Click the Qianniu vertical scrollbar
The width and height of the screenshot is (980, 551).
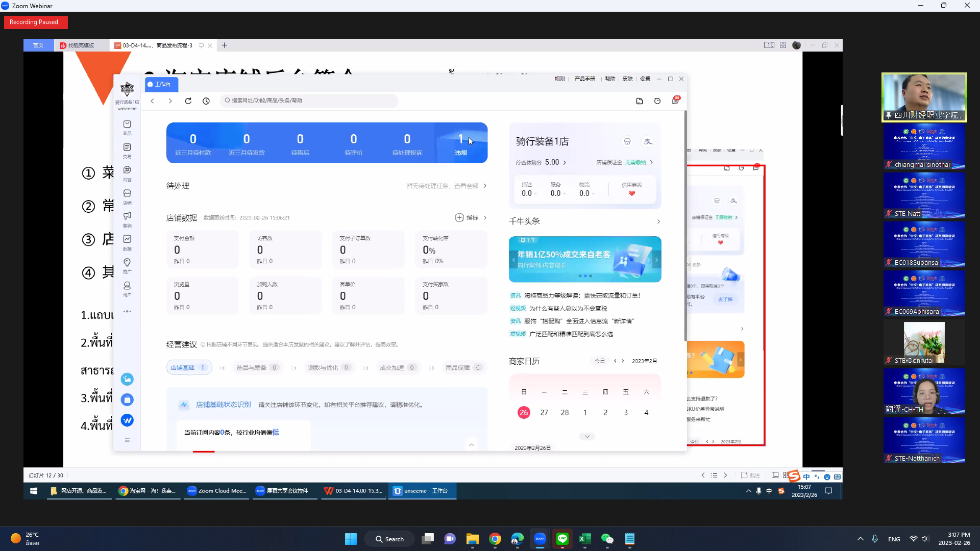(685, 226)
